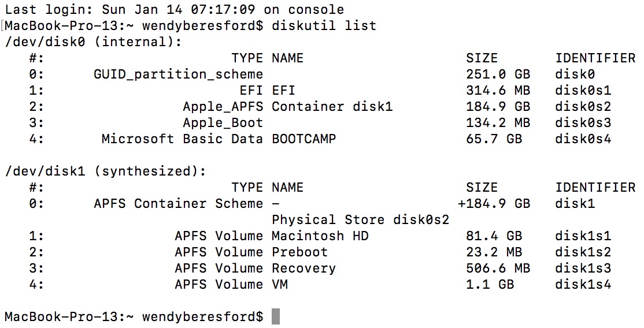The image size is (644, 328).
Task: Click the "Recovery" volume name
Action: (304, 268)
